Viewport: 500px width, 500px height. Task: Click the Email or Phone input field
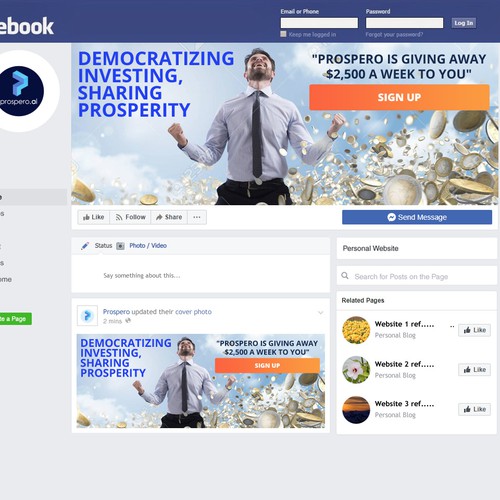pyautogui.click(x=319, y=23)
